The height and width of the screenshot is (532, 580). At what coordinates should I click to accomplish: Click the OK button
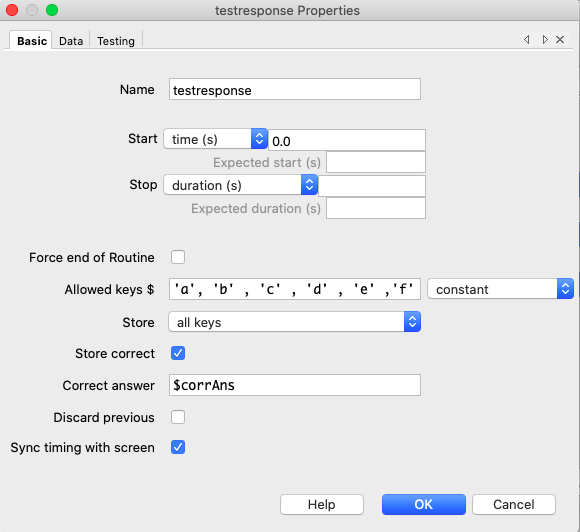tap(424, 504)
